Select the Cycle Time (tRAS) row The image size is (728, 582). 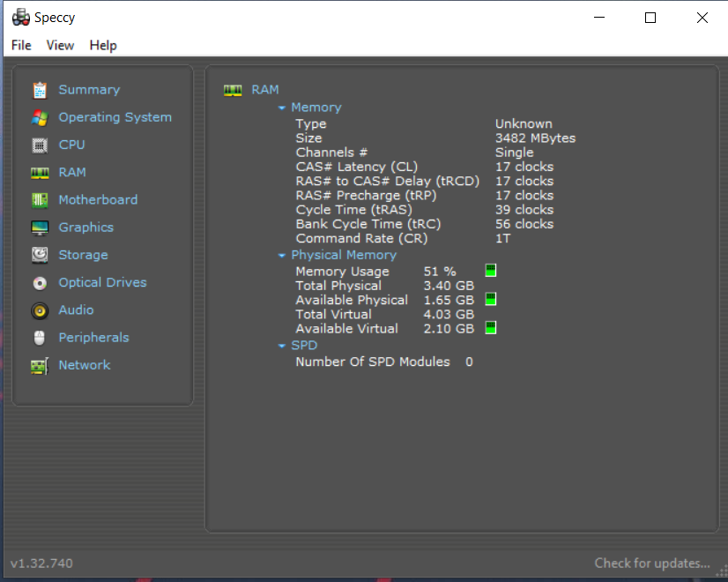click(424, 210)
